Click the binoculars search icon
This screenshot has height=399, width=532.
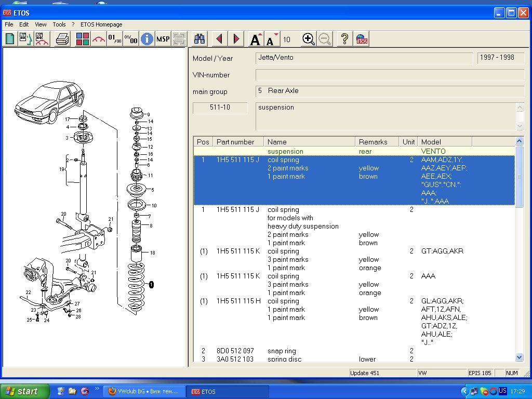[x=199, y=39]
